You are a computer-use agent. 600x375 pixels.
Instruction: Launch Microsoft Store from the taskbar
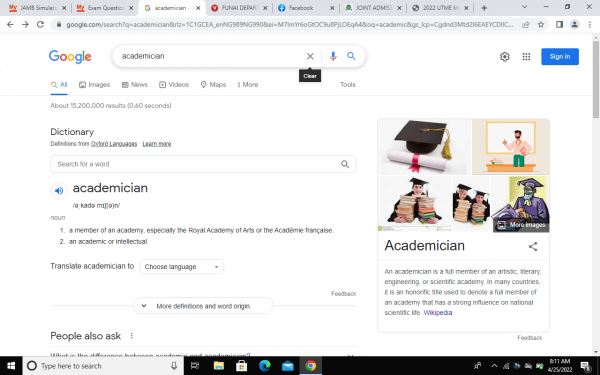tap(241, 366)
